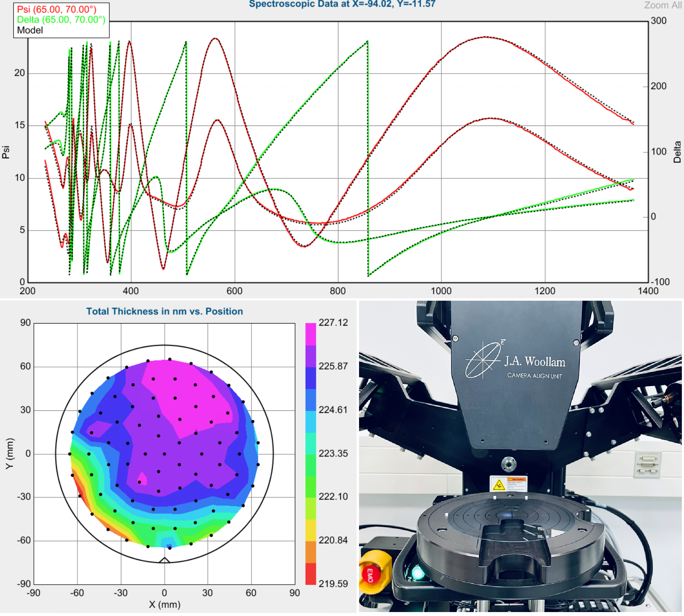Click the Spectroscopic Data plot title

click(x=342, y=4)
